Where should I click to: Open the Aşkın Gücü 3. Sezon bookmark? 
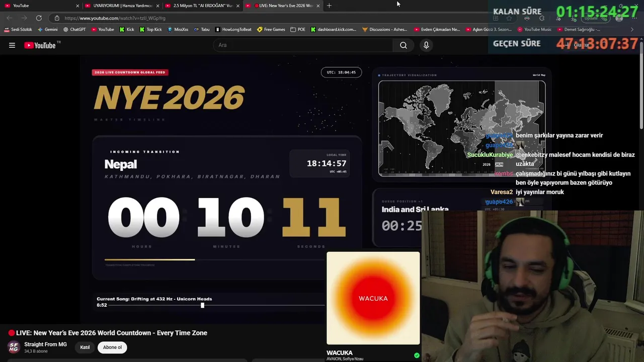pos(489,30)
